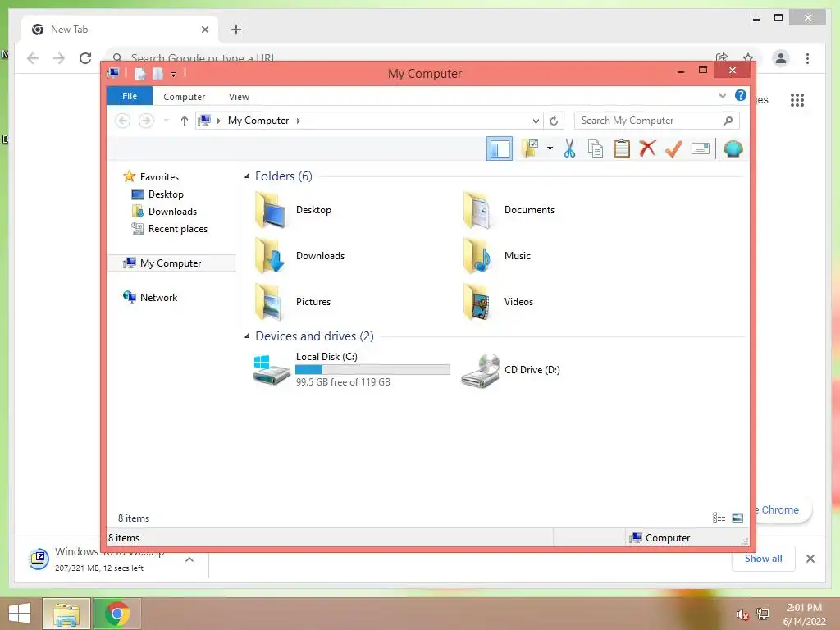Image resolution: width=840 pixels, height=630 pixels.
Task: Open the quick access toolbar dropdown arrow
Action: click(174, 74)
